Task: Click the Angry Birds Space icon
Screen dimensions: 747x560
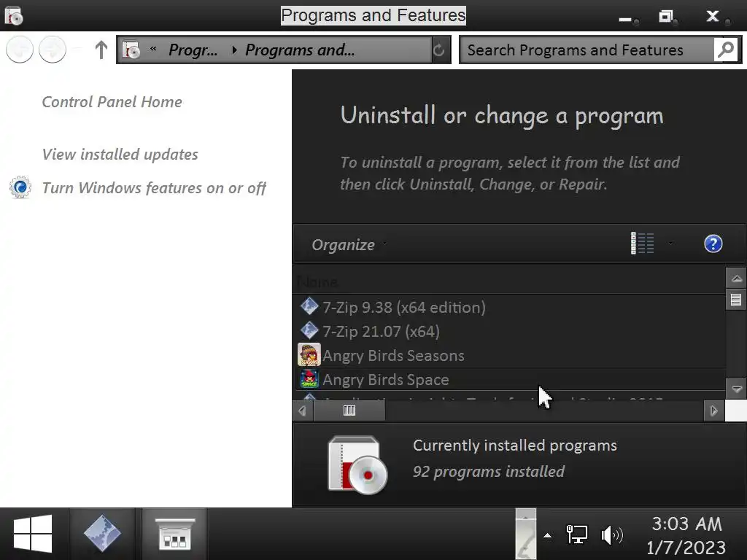Action: pos(309,379)
